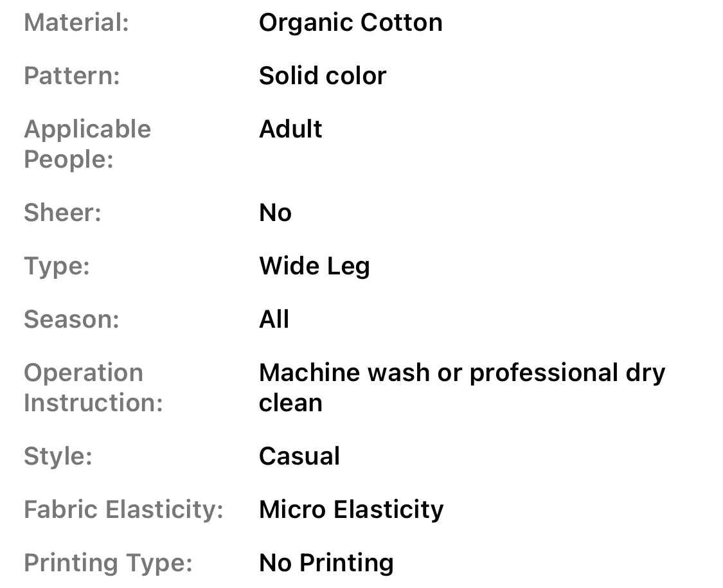Click the "Sheer:" label

click(62, 213)
